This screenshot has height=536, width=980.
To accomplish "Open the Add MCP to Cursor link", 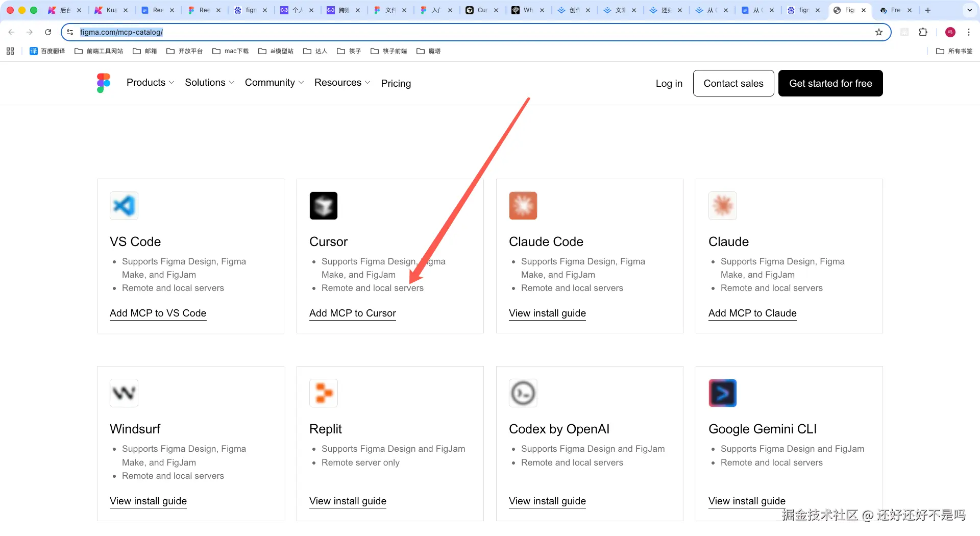I will [x=353, y=313].
